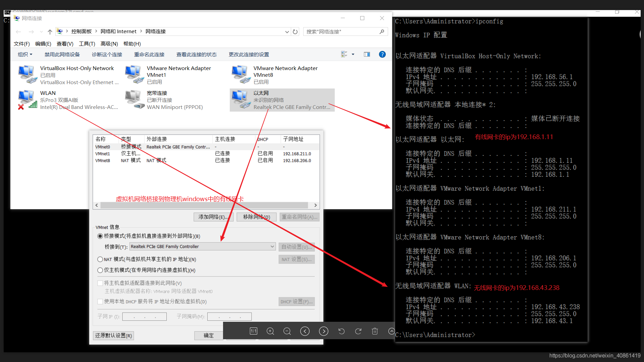Click horizontal scrollbar track in network table
Image resolution: width=644 pixels, height=362 pixels.
[x=204, y=205]
